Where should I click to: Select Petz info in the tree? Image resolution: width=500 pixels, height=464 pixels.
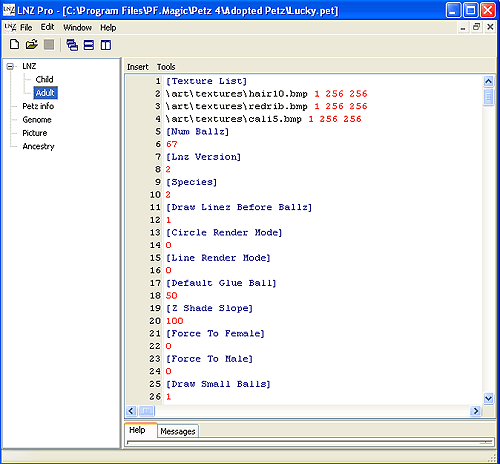38,106
